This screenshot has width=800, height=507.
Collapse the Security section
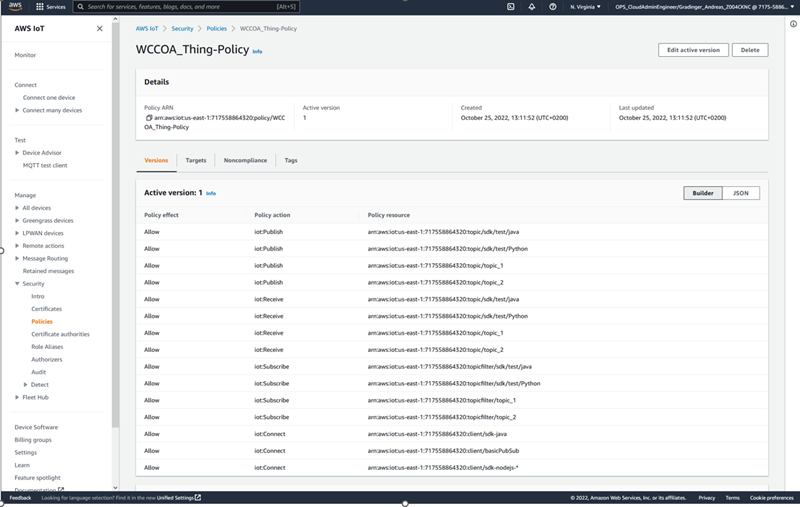point(17,284)
